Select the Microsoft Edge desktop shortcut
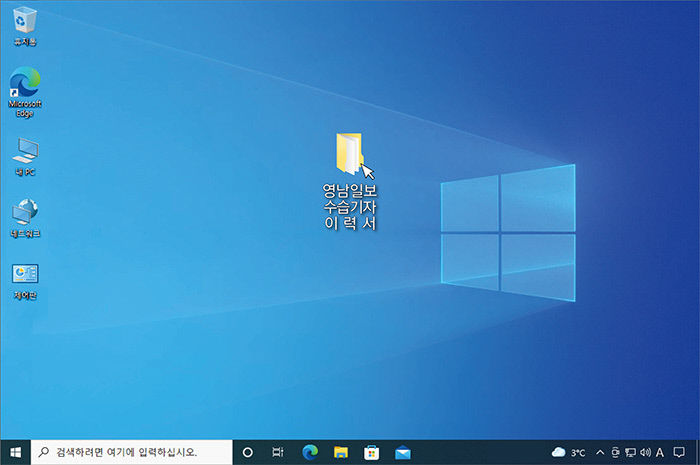700x465 pixels. [x=25, y=91]
